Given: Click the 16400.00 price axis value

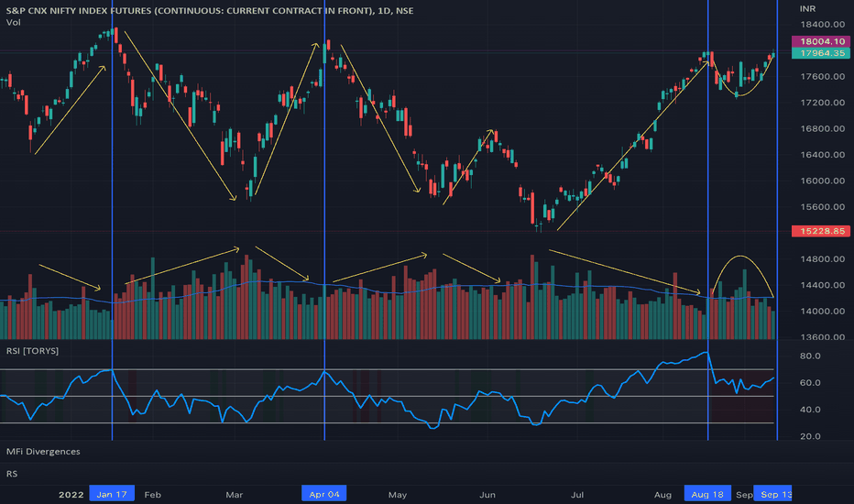Looking at the screenshot, I should pos(823,155).
